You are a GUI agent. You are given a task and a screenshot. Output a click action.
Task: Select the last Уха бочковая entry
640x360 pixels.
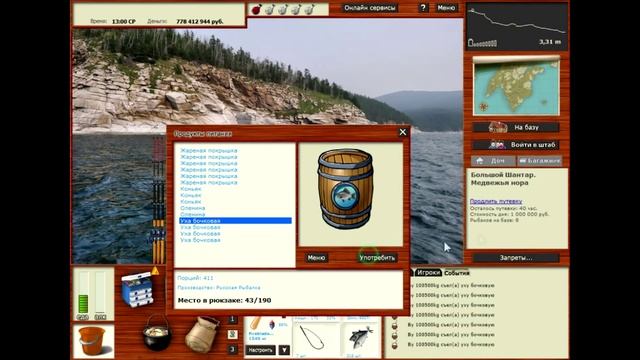point(200,240)
